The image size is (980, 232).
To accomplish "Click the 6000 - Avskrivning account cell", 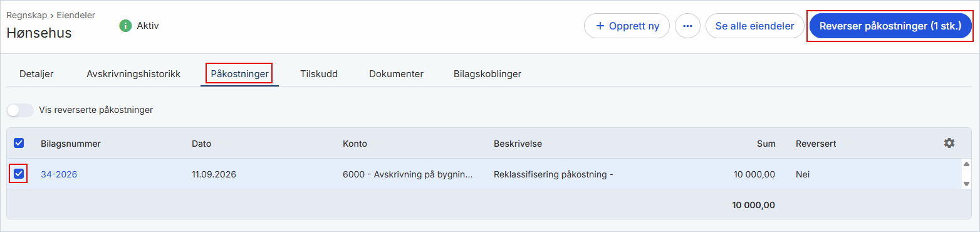I will pyautogui.click(x=408, y=174).
